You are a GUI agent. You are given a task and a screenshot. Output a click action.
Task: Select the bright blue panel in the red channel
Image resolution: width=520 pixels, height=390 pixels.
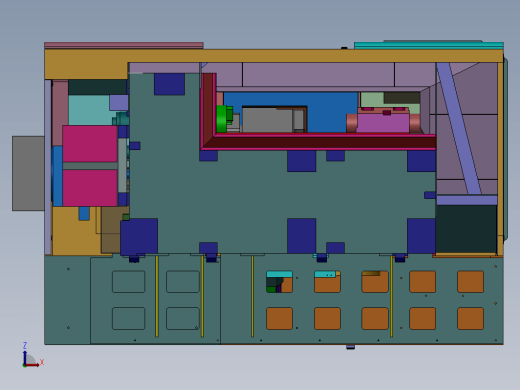(x=327, y=112)
